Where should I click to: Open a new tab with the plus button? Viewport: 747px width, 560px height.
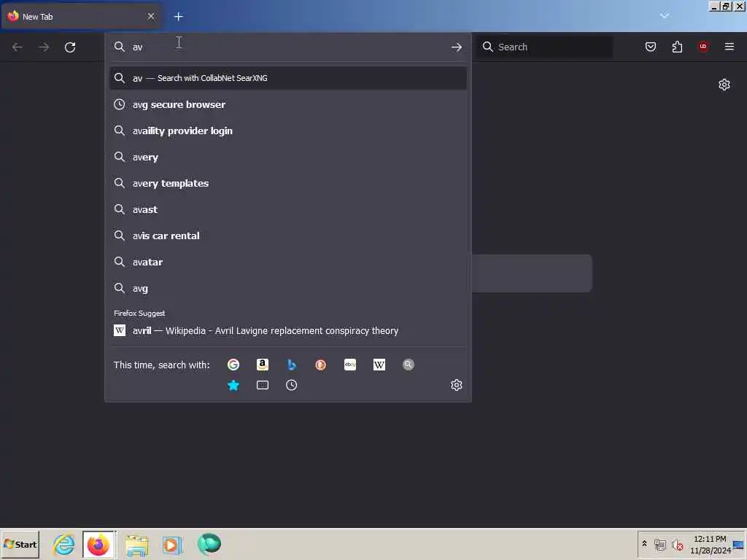coord(179,17)
